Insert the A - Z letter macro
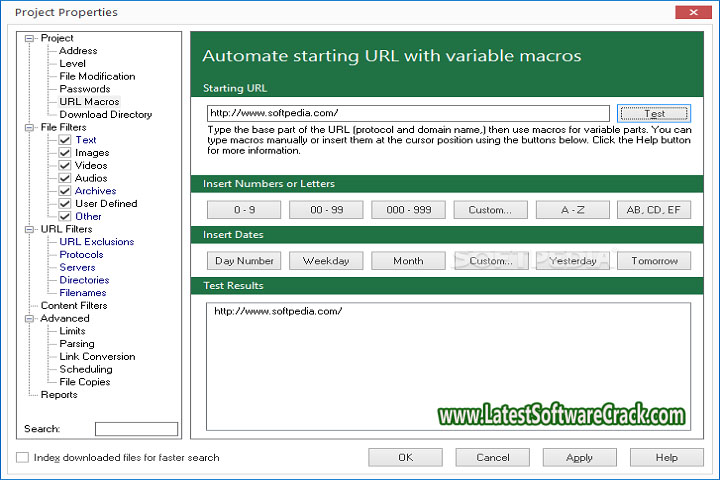 click(x=572, y=210)
